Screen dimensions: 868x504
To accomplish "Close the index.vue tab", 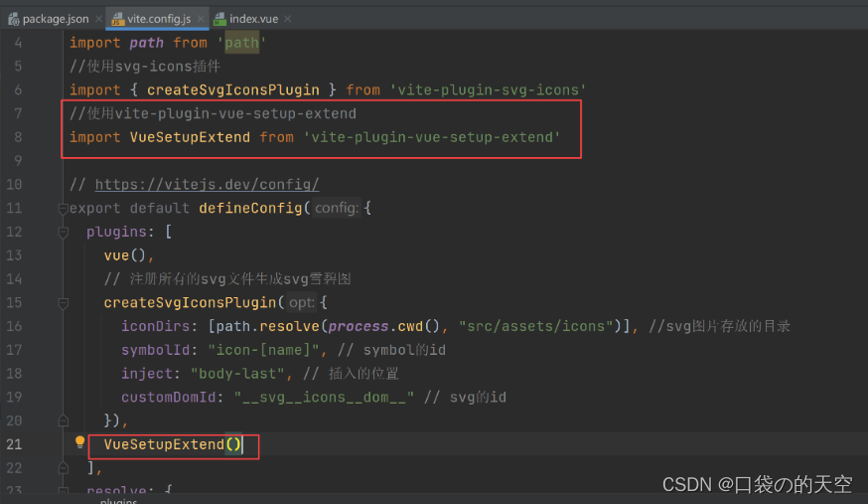I will click(288, 19).
